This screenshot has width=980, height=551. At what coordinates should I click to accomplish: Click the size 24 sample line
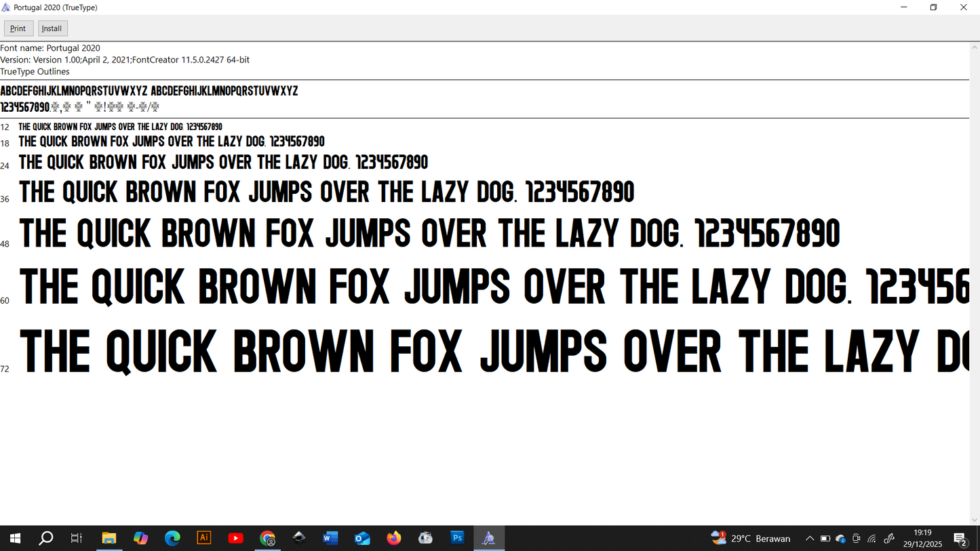tap(223, 163)
